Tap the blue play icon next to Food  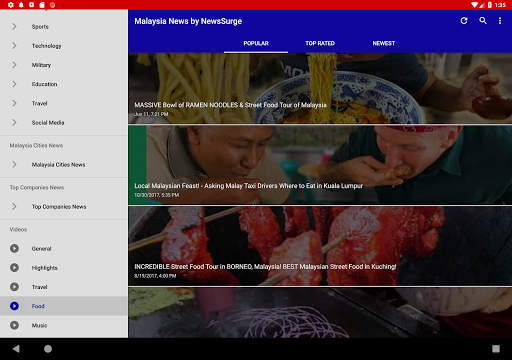[x=14, y=306]
